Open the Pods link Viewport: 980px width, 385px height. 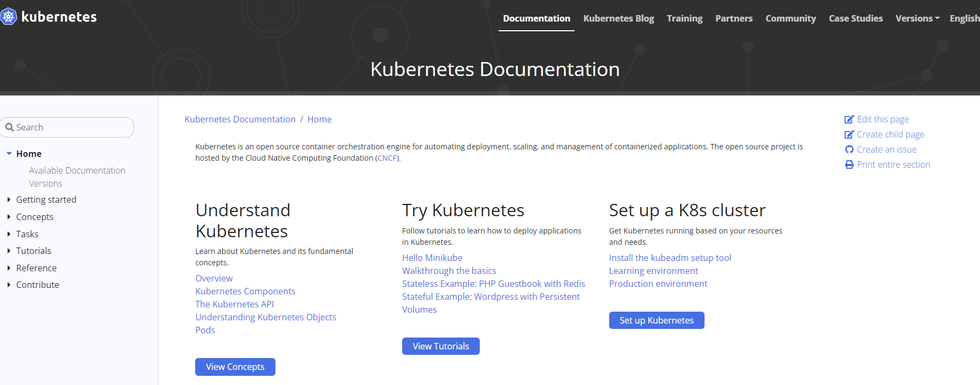(205, 330)
